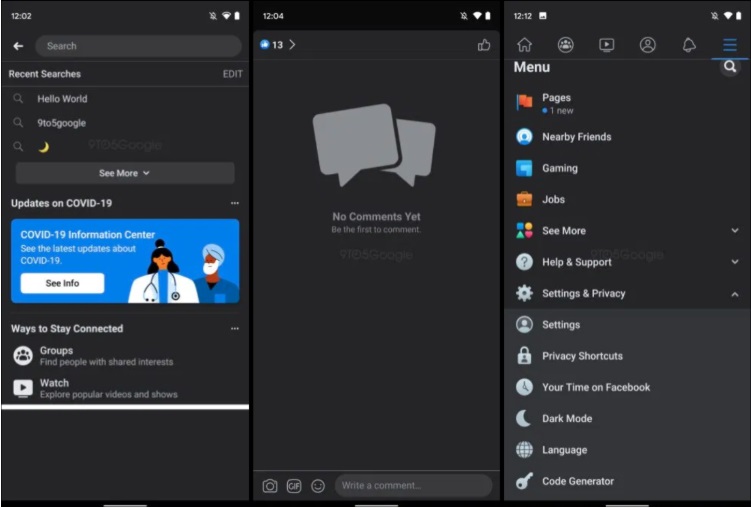Collapse Settings & Privacy chevron
The image size is (751, 507).
pos(735,293)
